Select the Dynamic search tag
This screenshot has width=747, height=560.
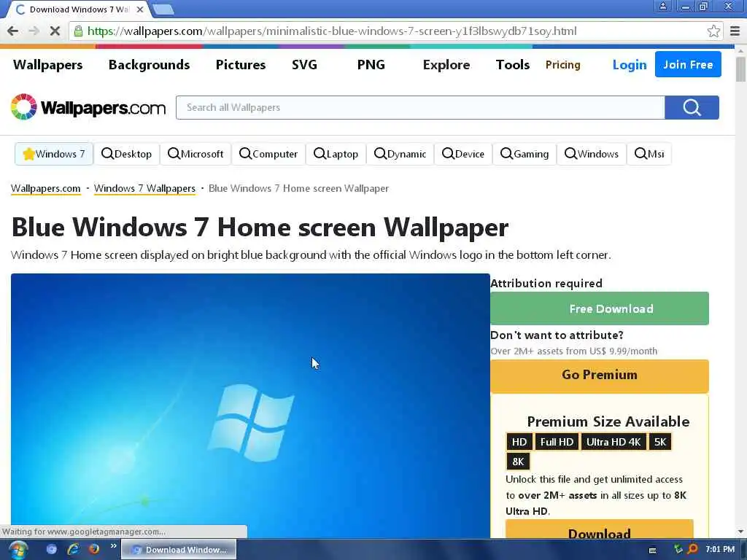pyautogui.click(x=400, y=154)
